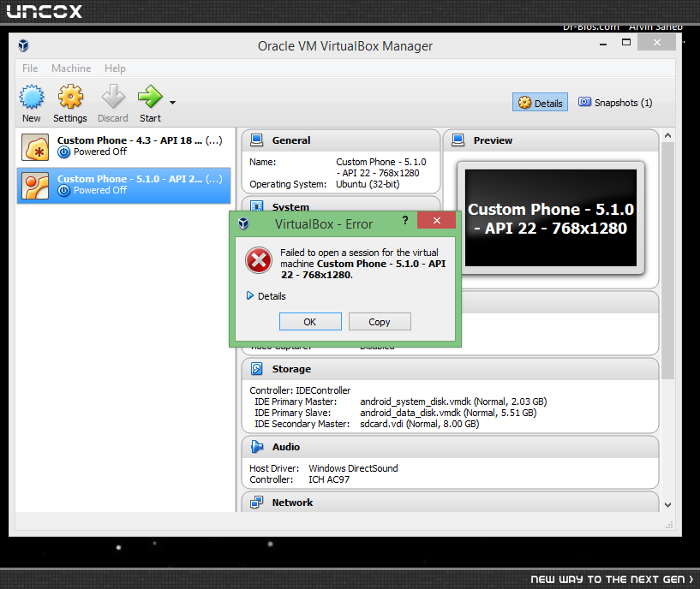Viewport: 700px width, 589px height.
Task: Expand Details in the error dialog
Action: [x=266, y=296]
